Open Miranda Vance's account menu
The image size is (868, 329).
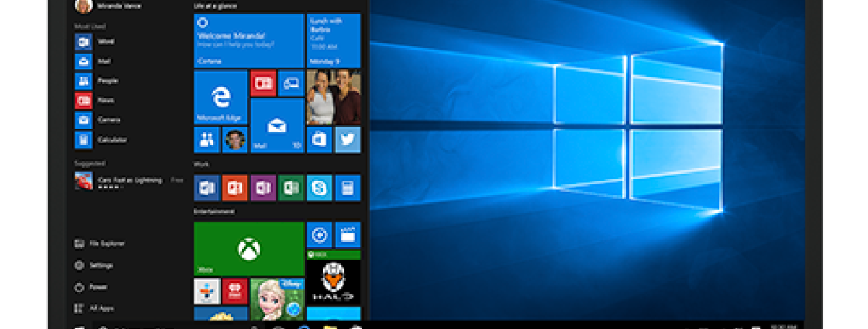click(107, 6)
